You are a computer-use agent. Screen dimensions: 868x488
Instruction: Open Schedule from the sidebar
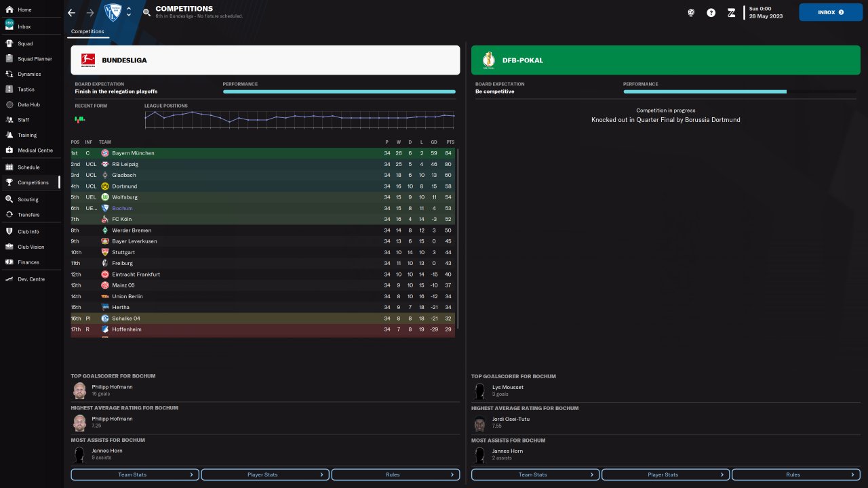(x=30, y=167)
